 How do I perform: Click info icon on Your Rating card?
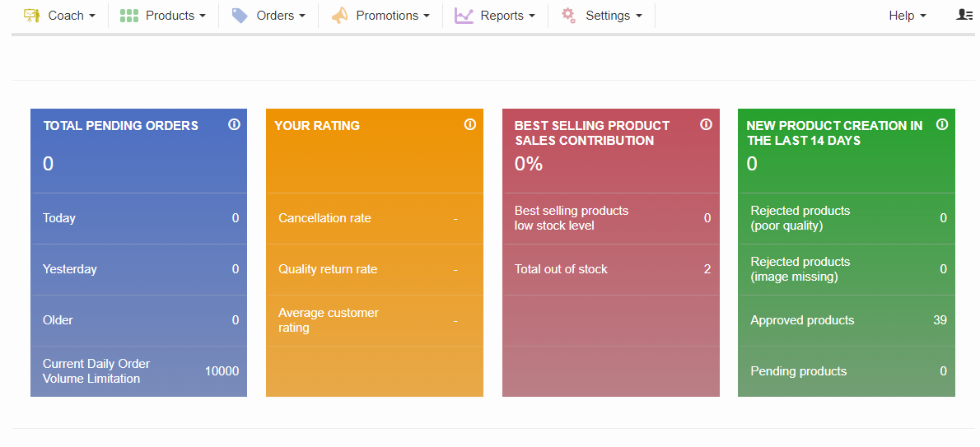coord(470,124)
